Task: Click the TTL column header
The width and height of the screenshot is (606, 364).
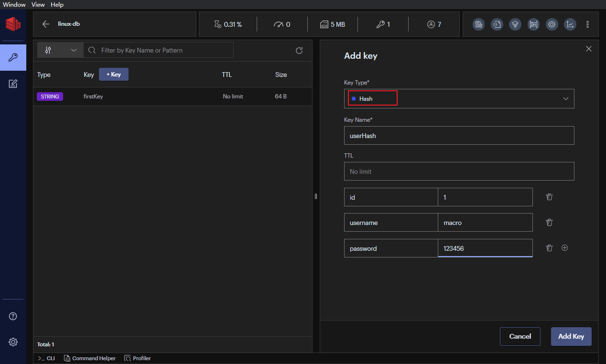Action: tap(227, 75)
